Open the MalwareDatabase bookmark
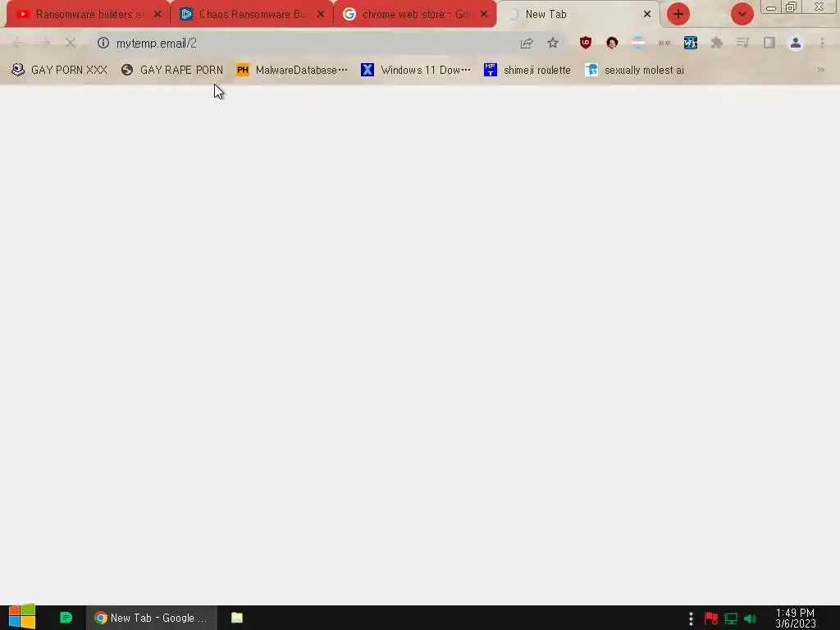Image resolution: width=840 pixels, height=630 pixels. [x=292, y=70]
